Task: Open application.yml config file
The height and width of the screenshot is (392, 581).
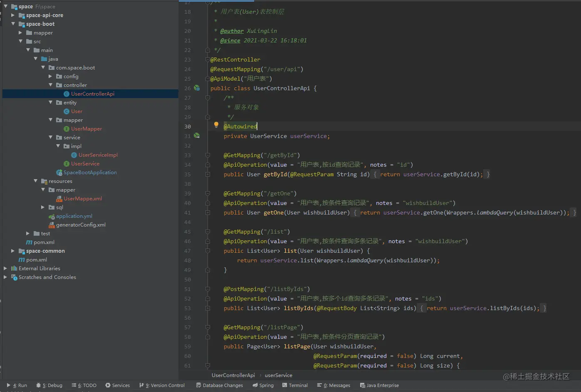Action: point(74,216)
